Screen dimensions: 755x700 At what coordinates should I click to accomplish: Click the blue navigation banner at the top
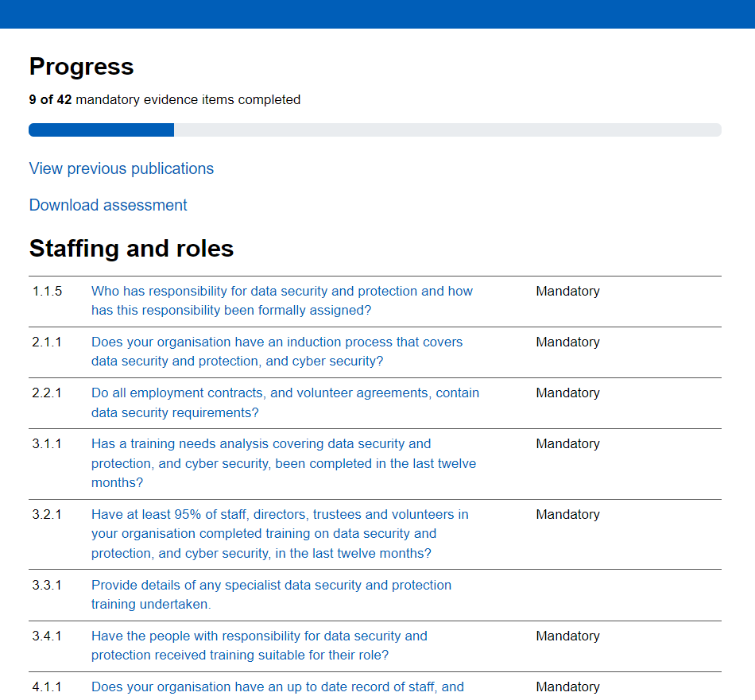point(377,14)
